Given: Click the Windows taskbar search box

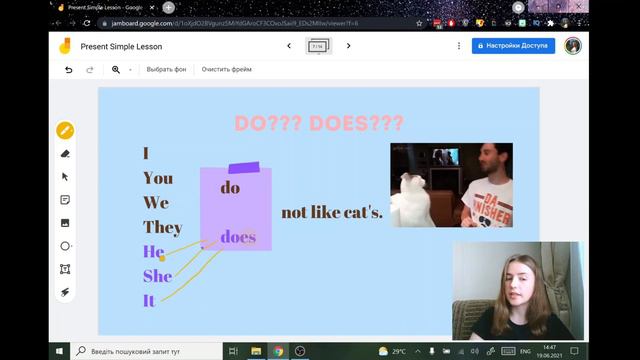Looking at the screenshot, I should [x=147, y=351].
